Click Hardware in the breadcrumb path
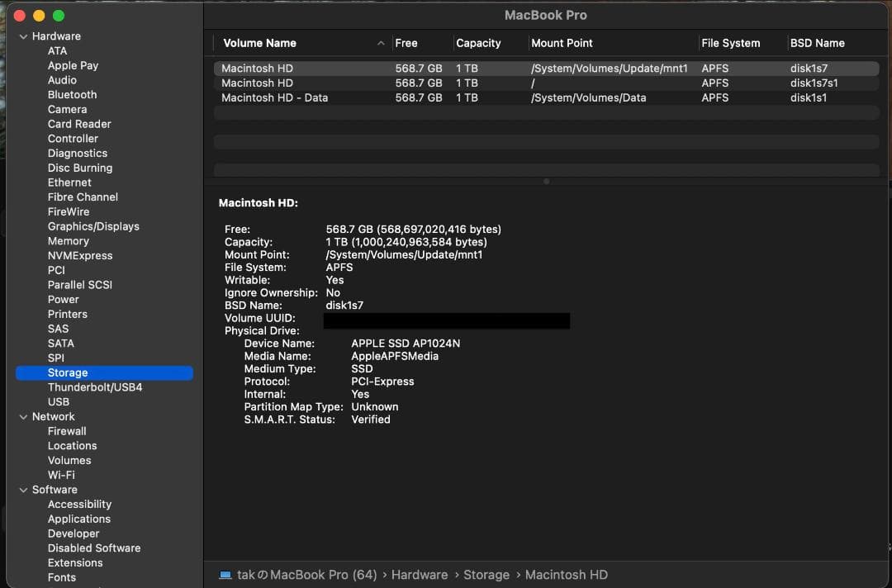892x588 pixels. 420,575
